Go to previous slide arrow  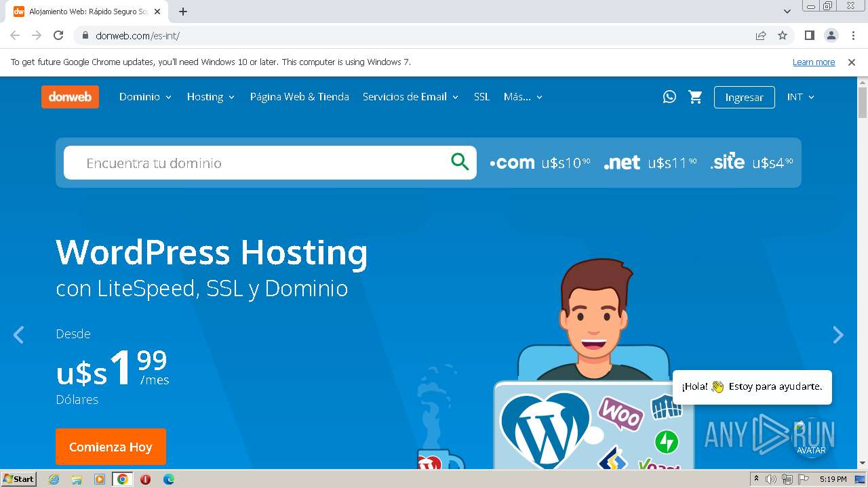(19, 335)
